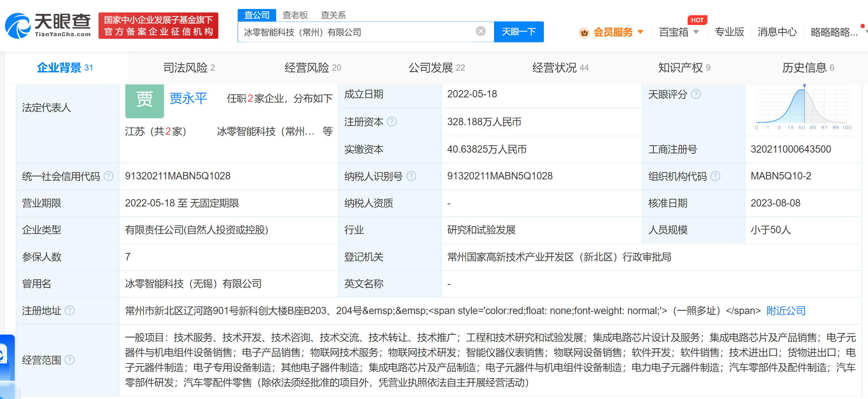Select 参保人数 value 7

[x=128, y=257]
